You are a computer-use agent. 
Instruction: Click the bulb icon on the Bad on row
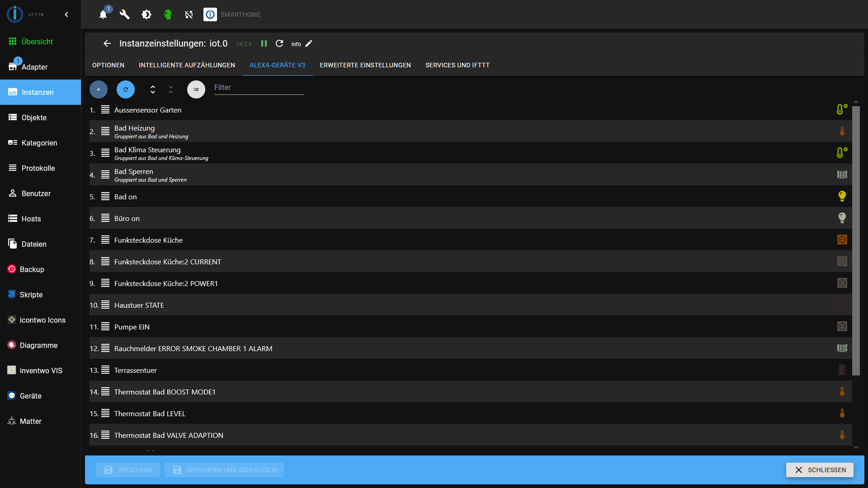842,196
